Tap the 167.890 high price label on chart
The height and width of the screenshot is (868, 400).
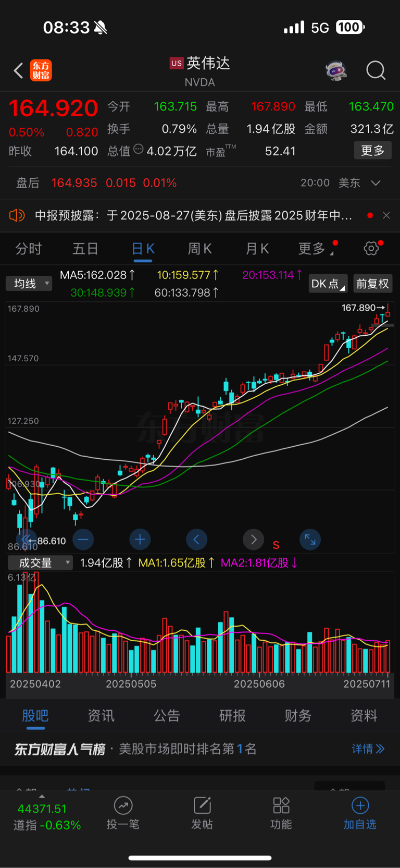pyautogui.click(x=359, y=308)
